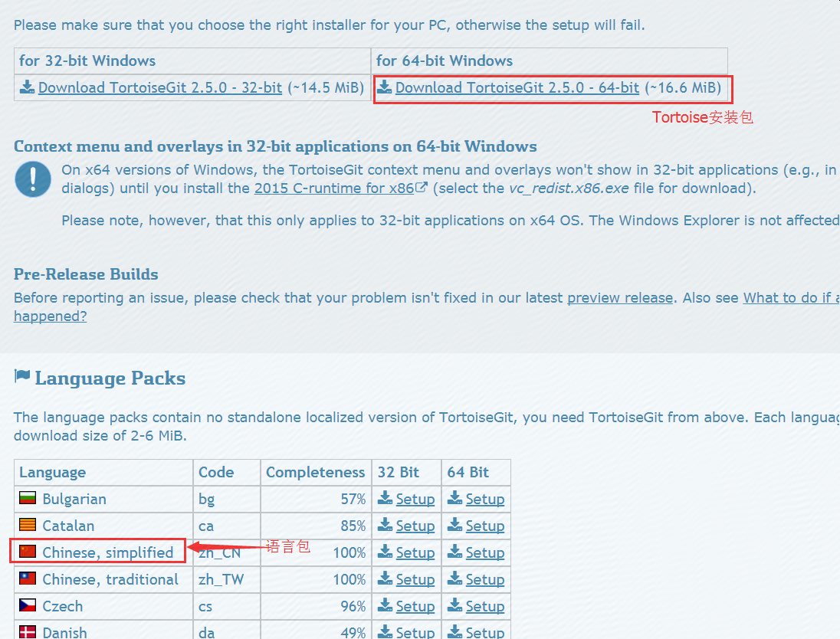Click the 'Completeness' column header
Viewport: 840px width, 639px height.
tap(316, 473)
